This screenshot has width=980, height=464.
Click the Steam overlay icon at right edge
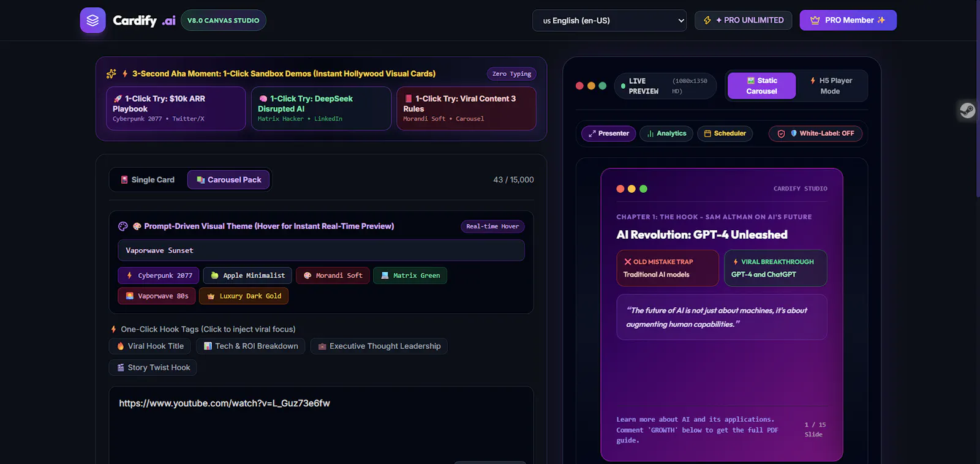968,110
